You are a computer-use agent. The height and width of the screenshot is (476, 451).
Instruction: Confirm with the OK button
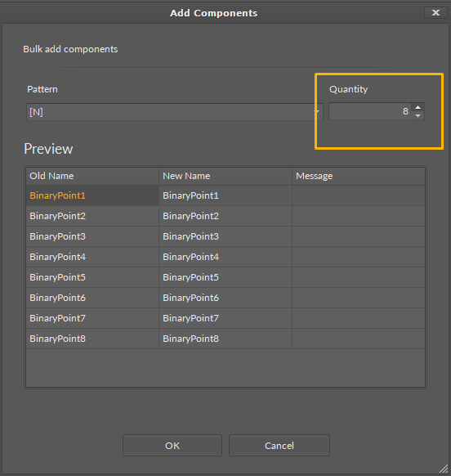[x=172, y=446]
